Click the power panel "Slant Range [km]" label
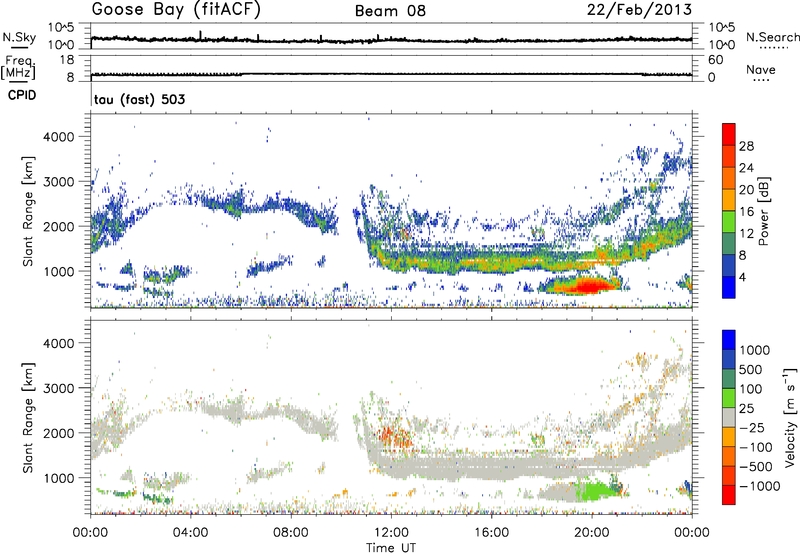Image resolution: width=800 pixels, height=554 pixels. click(x=28, y=211)
